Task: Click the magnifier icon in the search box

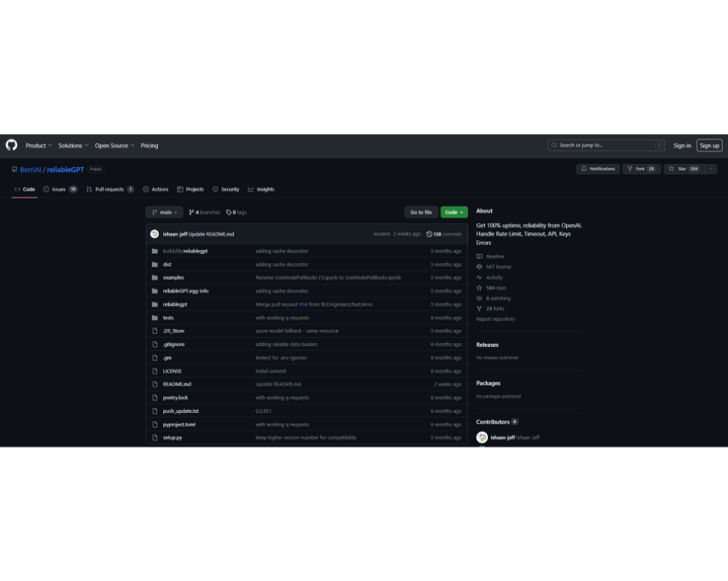Action: click(554, 146)
